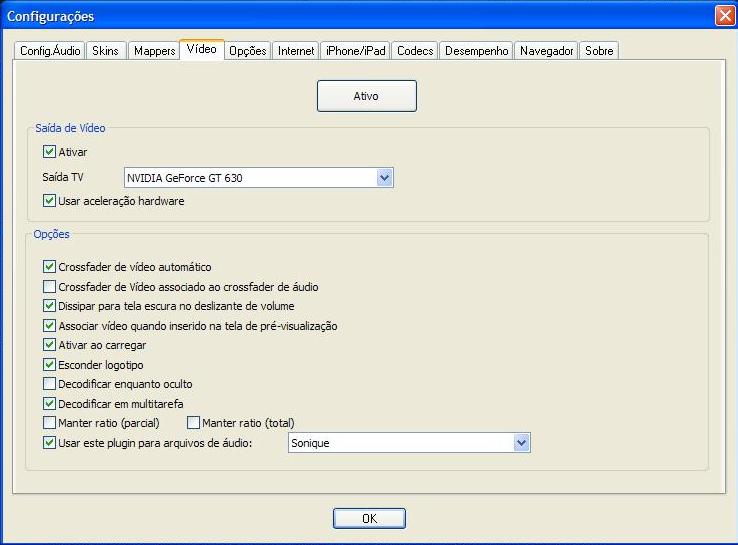
Task: Open the Internet tab
Action: 296,51
